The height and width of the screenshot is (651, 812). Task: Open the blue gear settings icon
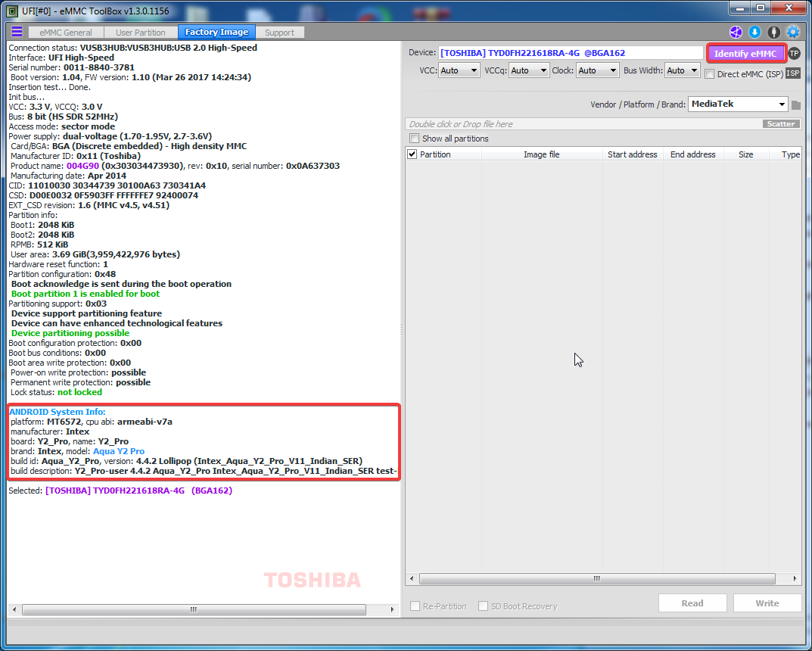click(x=793, y=32)
